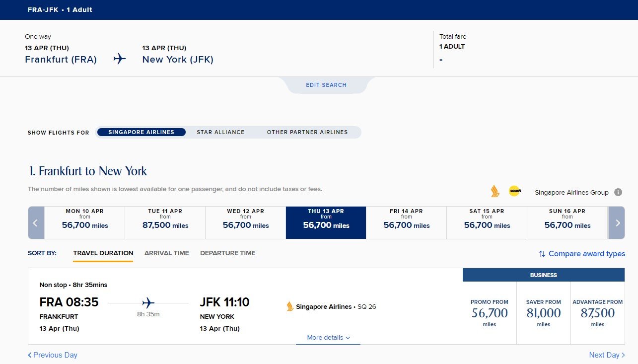Click the yellow Scoot logo icon
The width and height of the screenshot is (638, 364).
pyautogui.click(x=514, y=191)
